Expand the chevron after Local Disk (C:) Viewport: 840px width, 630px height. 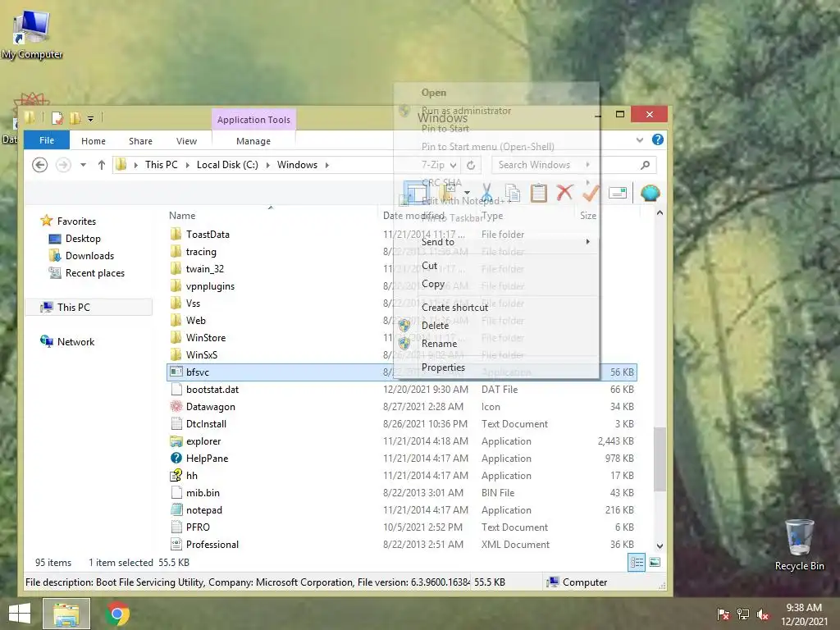click(267, 165)
